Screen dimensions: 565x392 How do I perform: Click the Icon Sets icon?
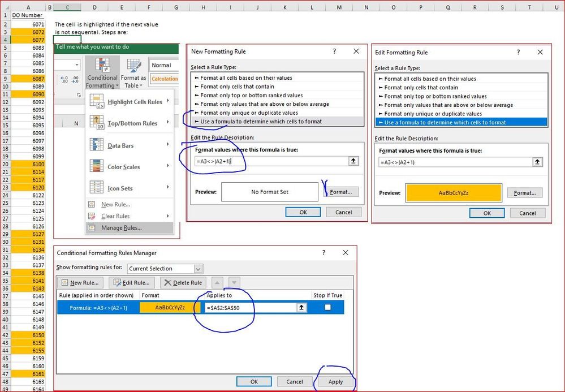(97, 187)
